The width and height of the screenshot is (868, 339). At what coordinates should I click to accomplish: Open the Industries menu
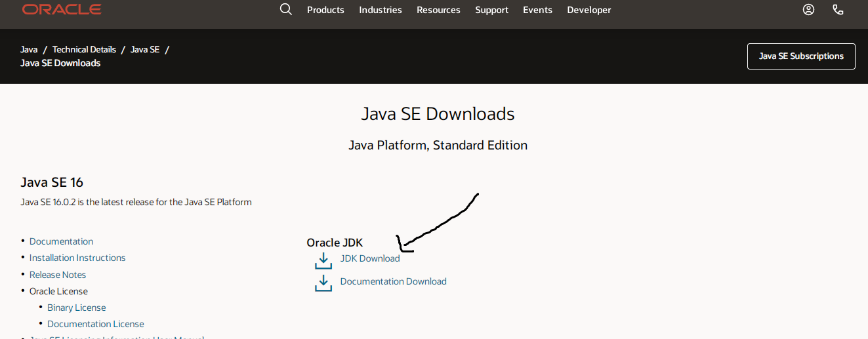point(381,10)
